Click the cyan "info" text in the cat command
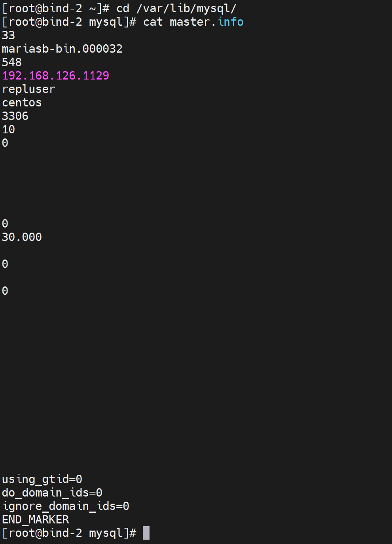Image resolution: width=392 pixels, height=544 pixels. [231, 22]
